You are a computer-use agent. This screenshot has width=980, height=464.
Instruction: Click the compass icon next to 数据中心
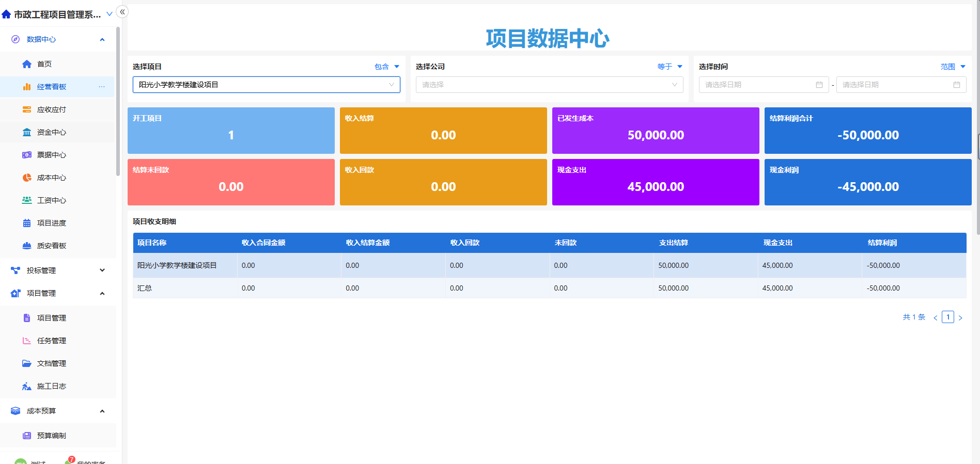tap(15, 39)
